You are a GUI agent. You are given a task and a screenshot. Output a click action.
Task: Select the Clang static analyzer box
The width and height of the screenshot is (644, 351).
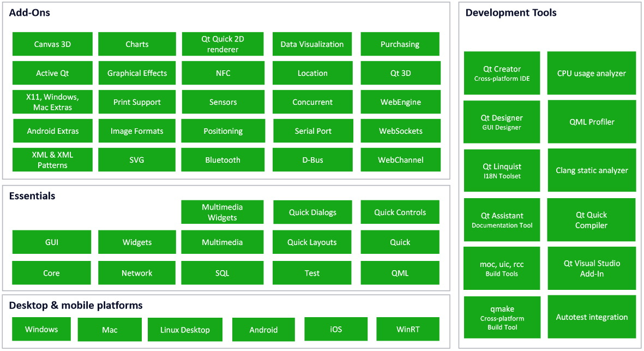[592, 170]
